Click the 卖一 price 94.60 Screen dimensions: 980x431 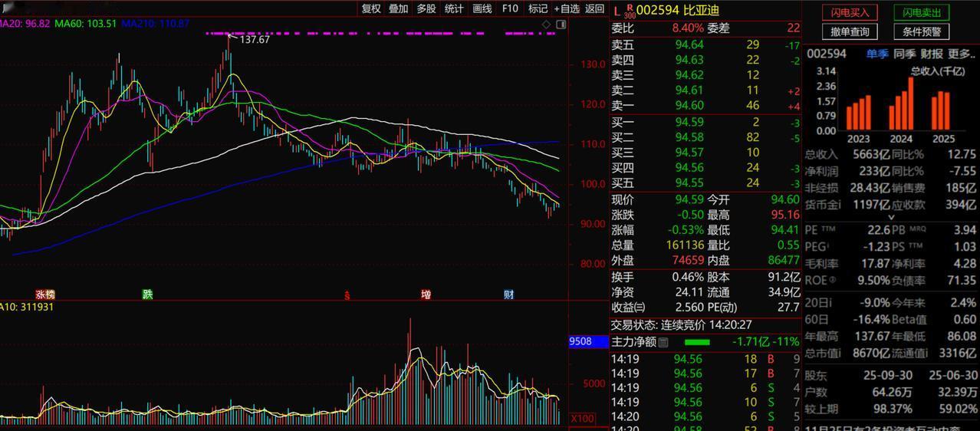(689, 106)
